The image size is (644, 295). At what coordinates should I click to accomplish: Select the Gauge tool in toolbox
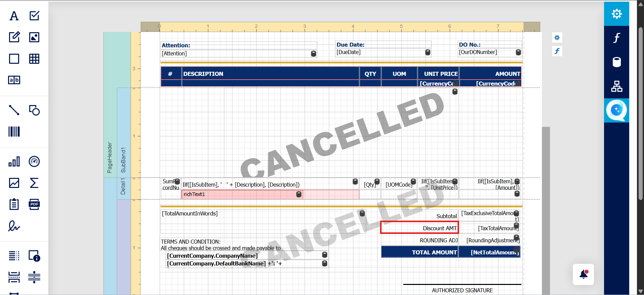[x=34, y=162]
